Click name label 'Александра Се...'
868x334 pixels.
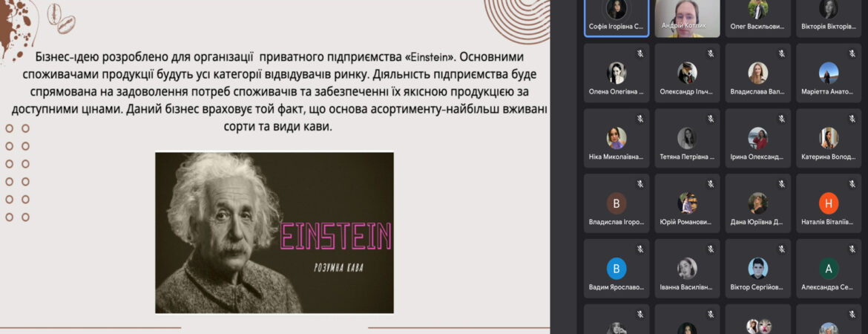[828, 287]
